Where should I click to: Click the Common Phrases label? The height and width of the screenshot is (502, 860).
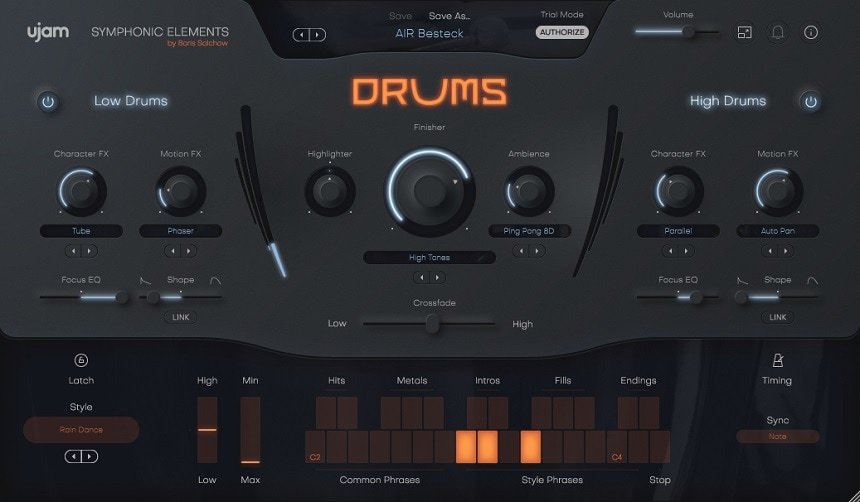coord(380,480)
